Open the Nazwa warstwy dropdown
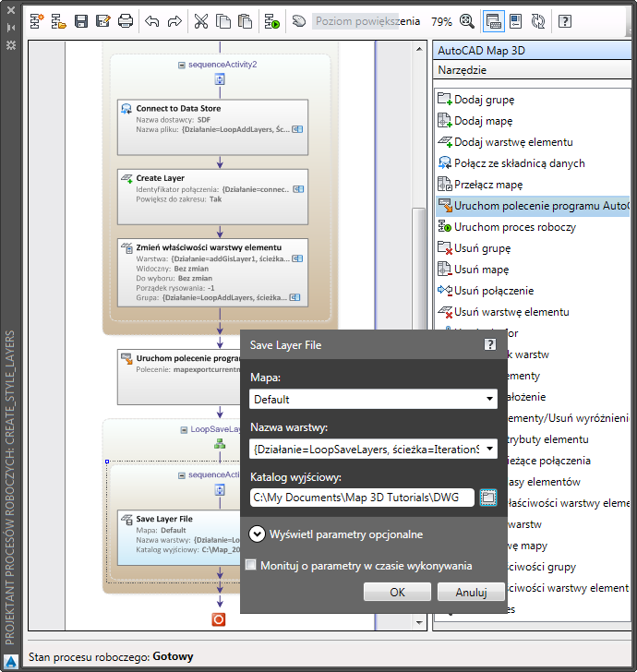Image resolution: width=637 pixels, height=672 pixels. tap(489, 449)
